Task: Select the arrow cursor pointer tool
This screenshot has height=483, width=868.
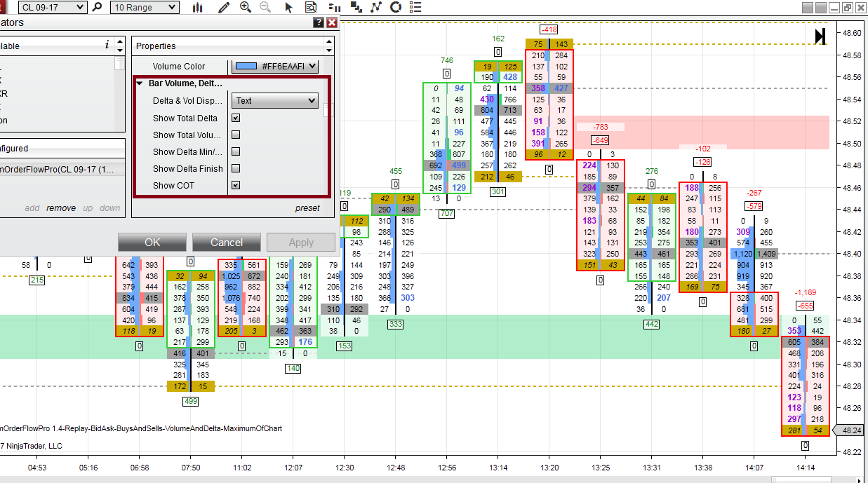Action: (288, 8)
